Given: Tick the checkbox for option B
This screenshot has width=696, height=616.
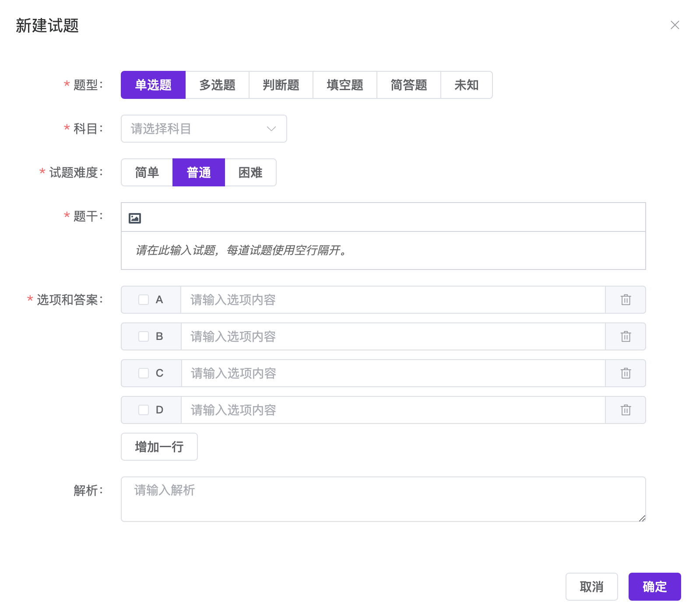Looking at the screenshot, I should pyautogui.click(x=144, y=336).
